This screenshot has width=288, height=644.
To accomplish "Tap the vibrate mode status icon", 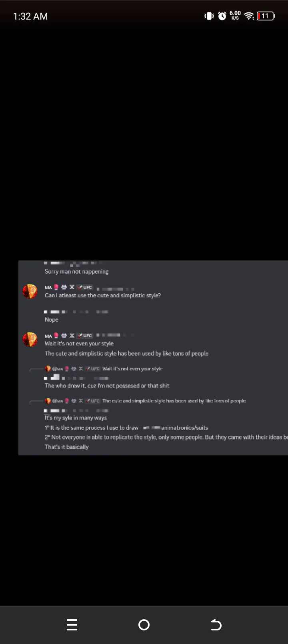I will tap(209, 16).
